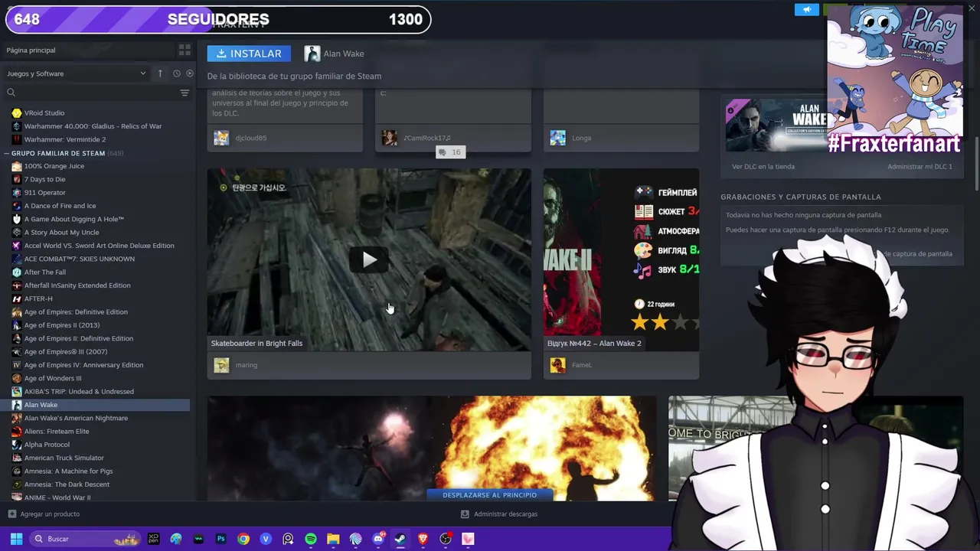This screenshot has height=551, width=980.
Task: Select Alan Wake's American Nightmare
Action: point(76,418)
